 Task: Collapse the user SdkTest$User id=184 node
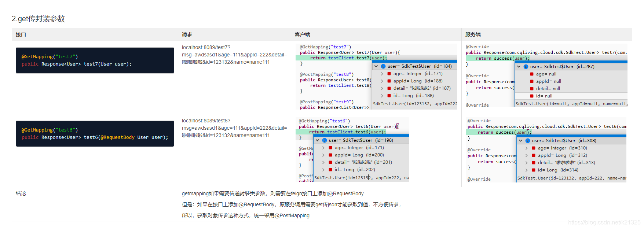click(x=376, y=66)
